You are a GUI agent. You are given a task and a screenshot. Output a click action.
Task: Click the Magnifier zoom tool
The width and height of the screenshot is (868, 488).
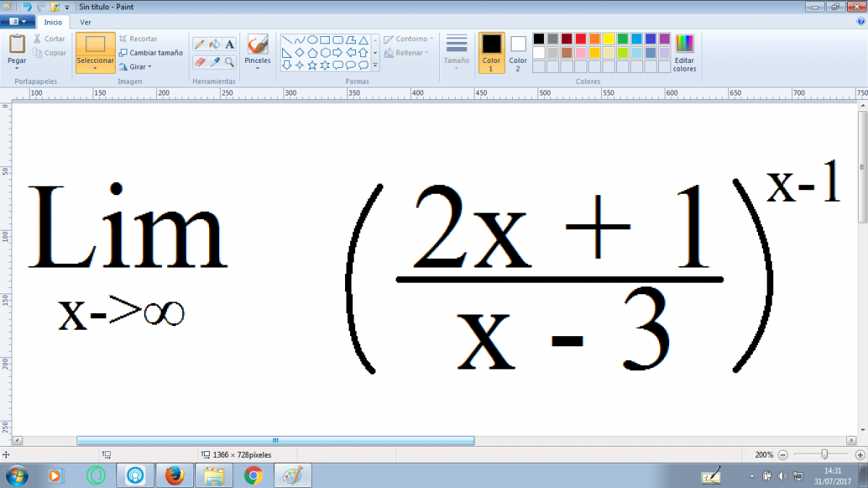pos(229,62)
